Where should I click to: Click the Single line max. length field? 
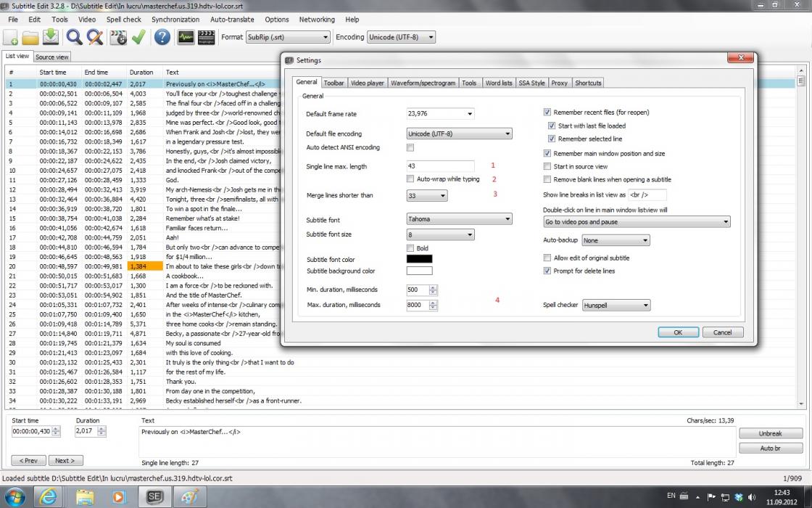tap(441, 167)
